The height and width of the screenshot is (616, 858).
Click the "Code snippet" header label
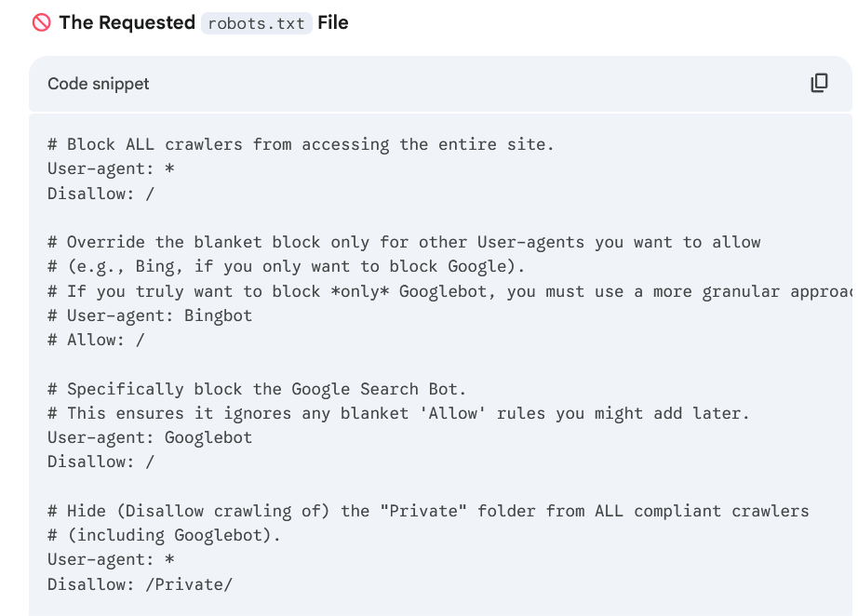(99, 84)
